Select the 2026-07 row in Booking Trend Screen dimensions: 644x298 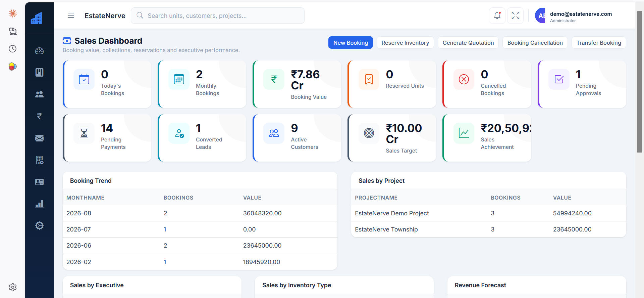(200, 229)
